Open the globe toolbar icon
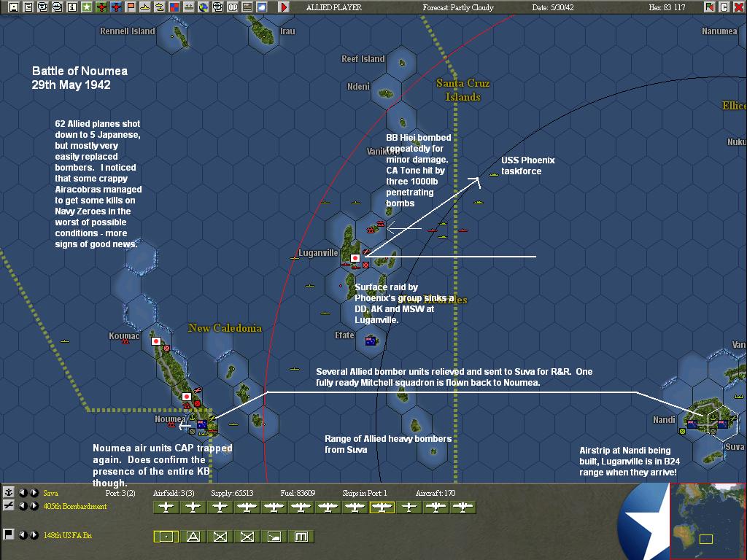This screenshot has height=560, width=747. tap(204, 7)
